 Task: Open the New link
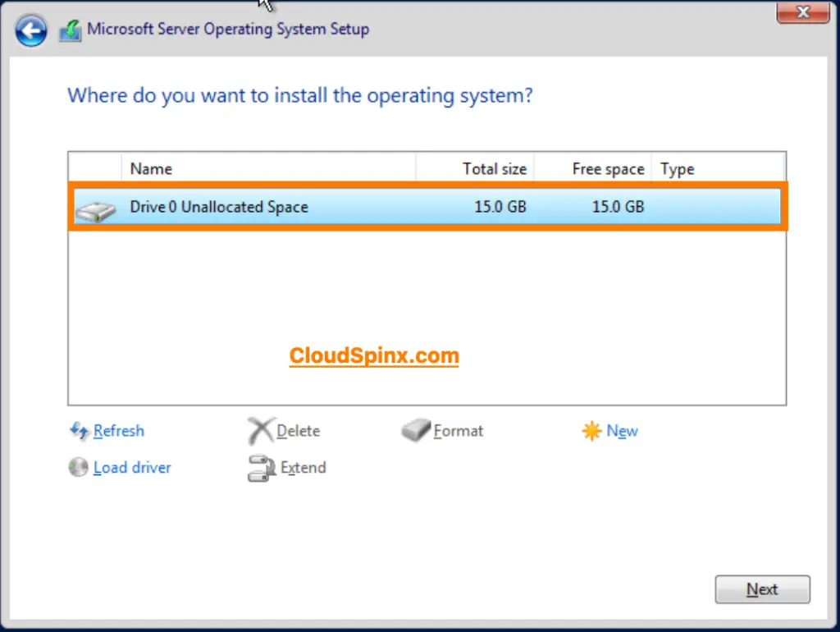[622, 430]
